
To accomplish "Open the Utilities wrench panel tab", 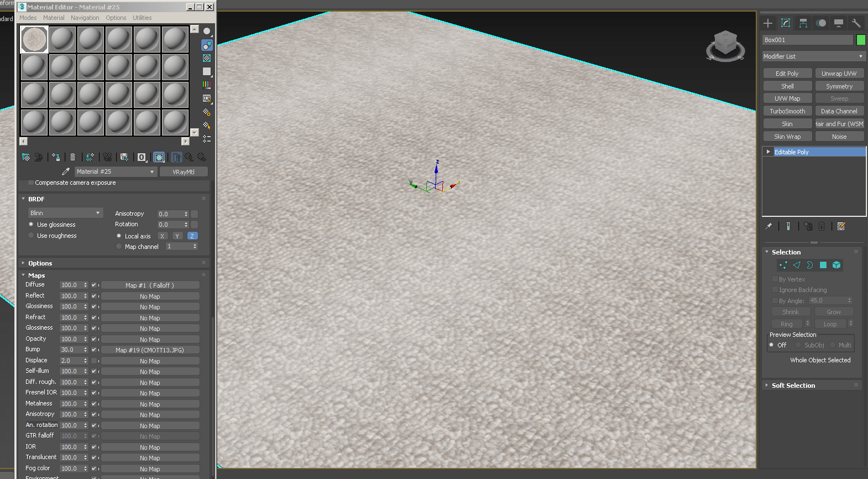I will click(856, 23).
